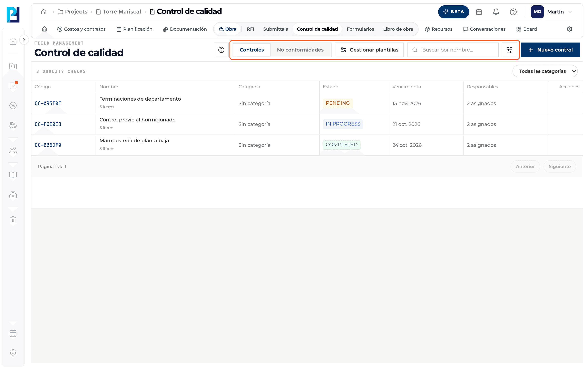Switch to Submittals tab
The width and height of the screenshot is (588, 368).
(x=275, y=29)
